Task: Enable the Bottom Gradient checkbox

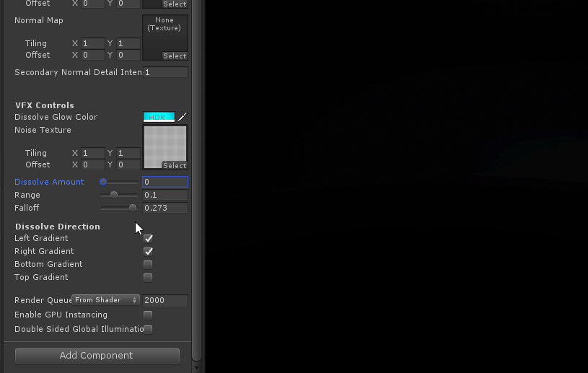Action: (148, 265)
